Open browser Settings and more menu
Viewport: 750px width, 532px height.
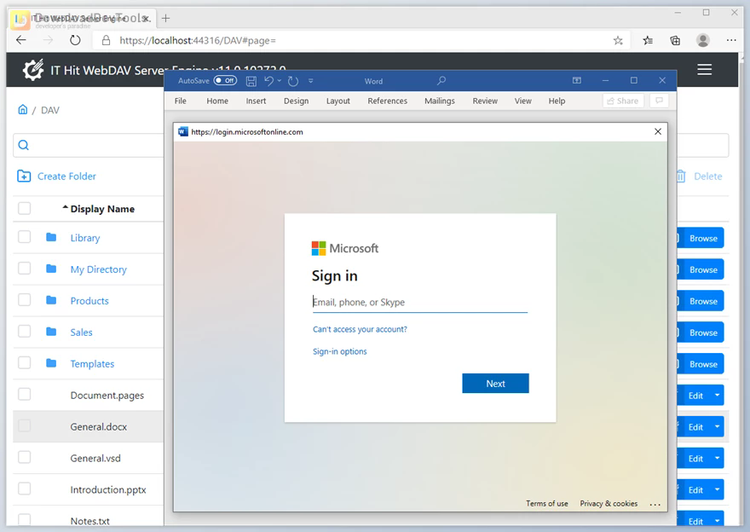click(731, 41)
